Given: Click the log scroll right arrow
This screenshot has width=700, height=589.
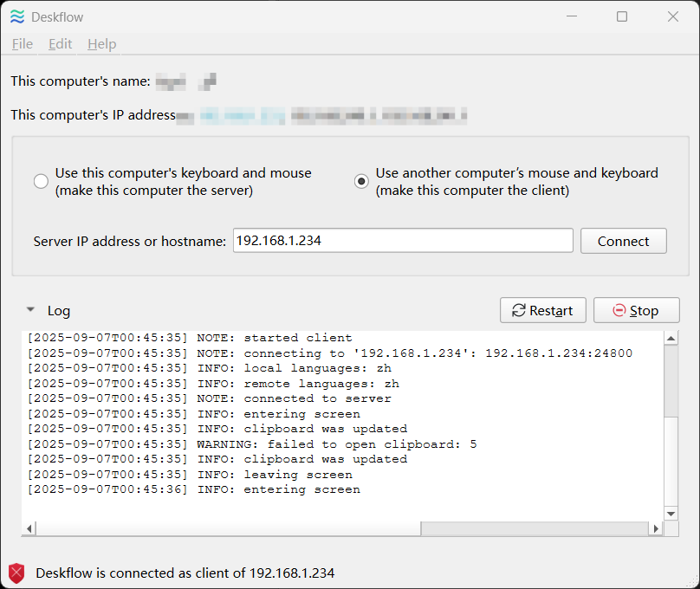Looking at the screenshot, I should (655, 528).
